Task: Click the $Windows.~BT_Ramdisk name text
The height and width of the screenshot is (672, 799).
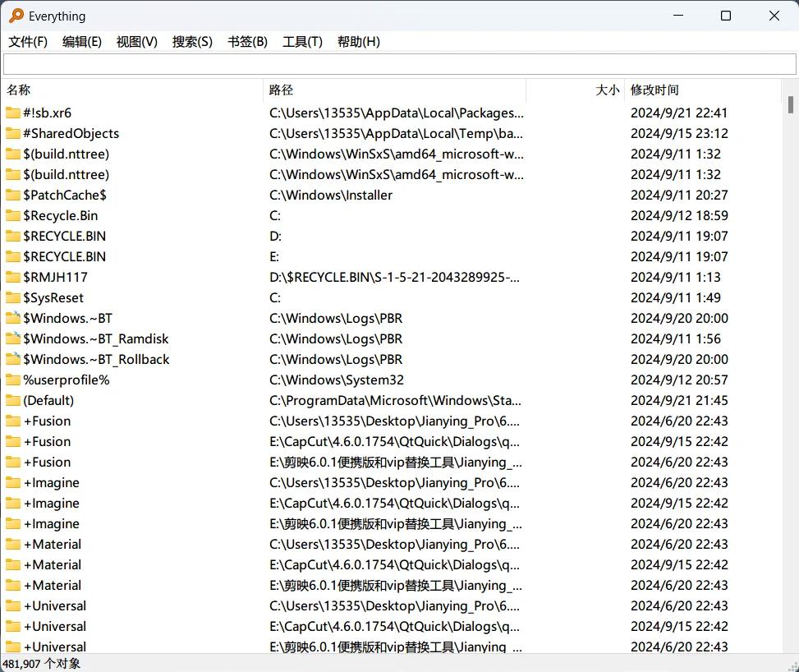Action: coord(96,338)
